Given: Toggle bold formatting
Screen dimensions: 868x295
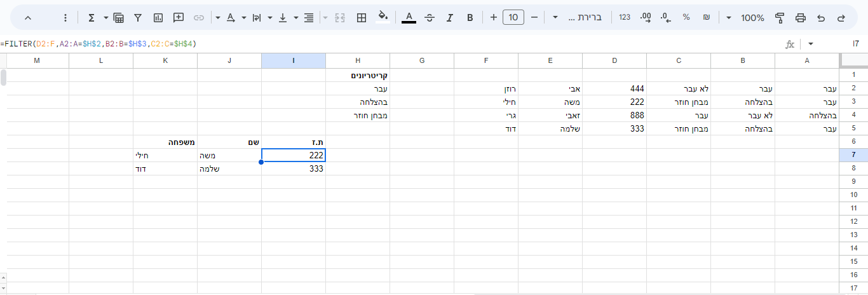Looking at the screenshot, I should click(470, 18).
